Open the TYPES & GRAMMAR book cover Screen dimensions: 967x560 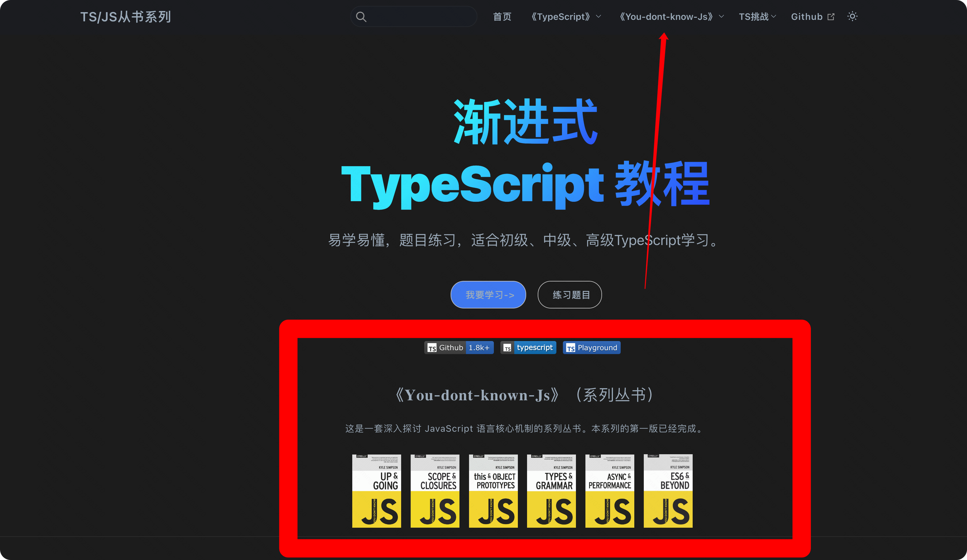551,491
